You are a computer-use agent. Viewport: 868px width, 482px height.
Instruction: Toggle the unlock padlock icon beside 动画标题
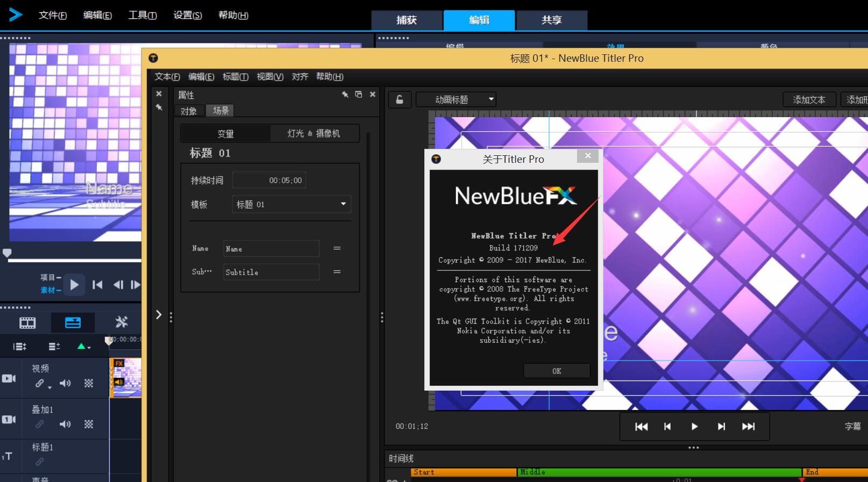tap(400, 99)
